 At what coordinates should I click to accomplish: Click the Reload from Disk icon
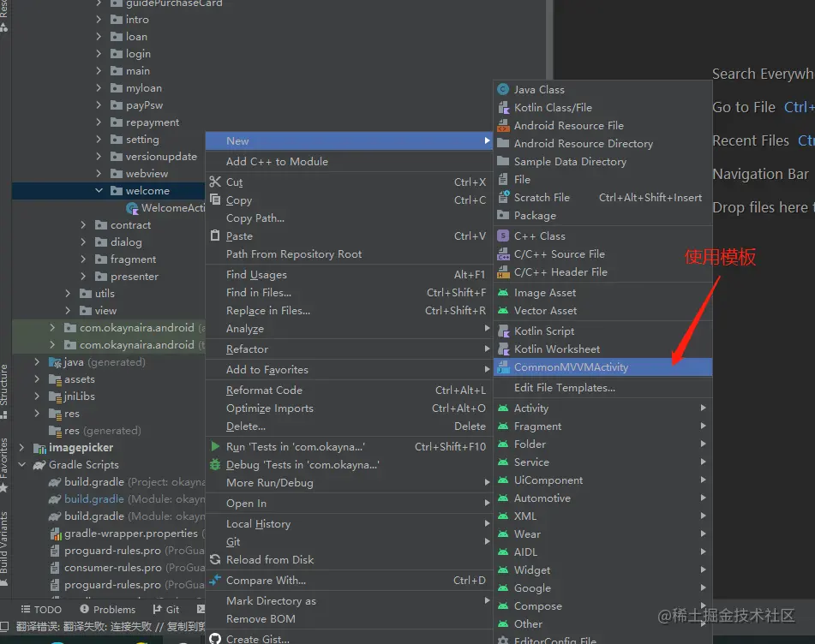coord(215,559)
